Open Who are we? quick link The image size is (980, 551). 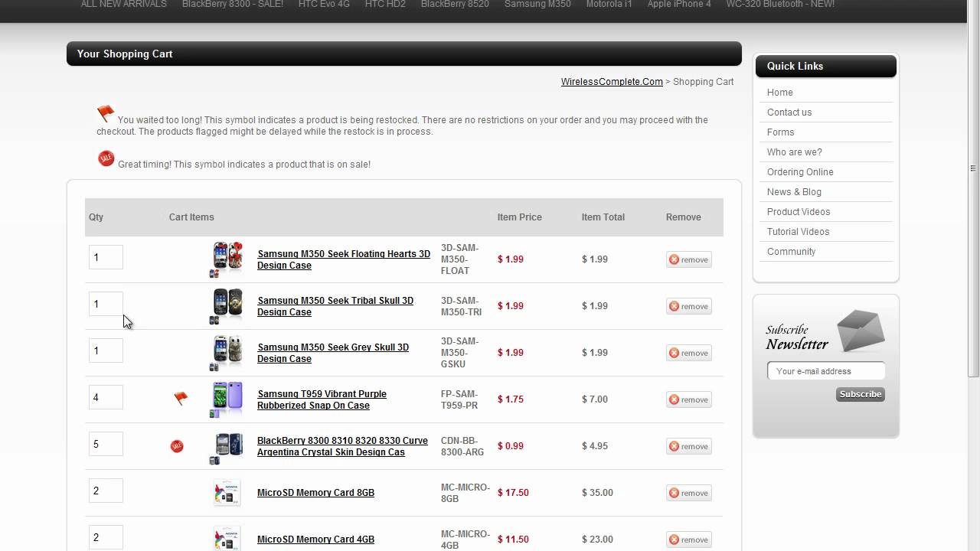(x=795, y=152)
